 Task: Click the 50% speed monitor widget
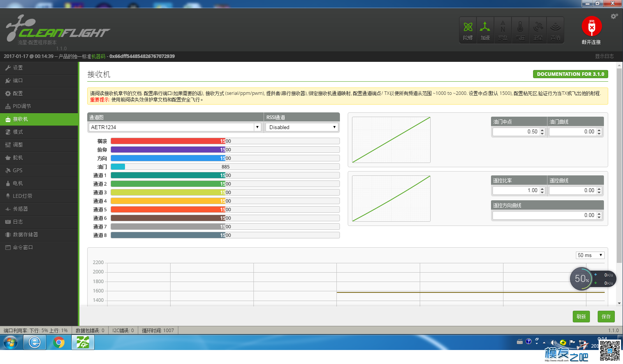593,278
